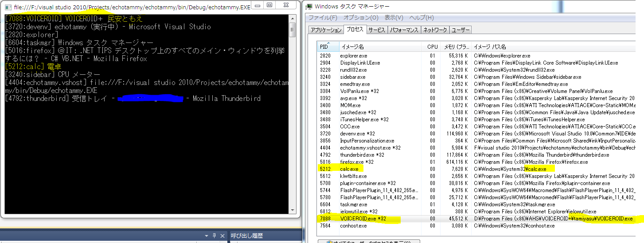The height and width of the screenshot is (243, 644).
Task: Select the conhost.exe process row
Action: pyautogui.click(x=480, y=226)
